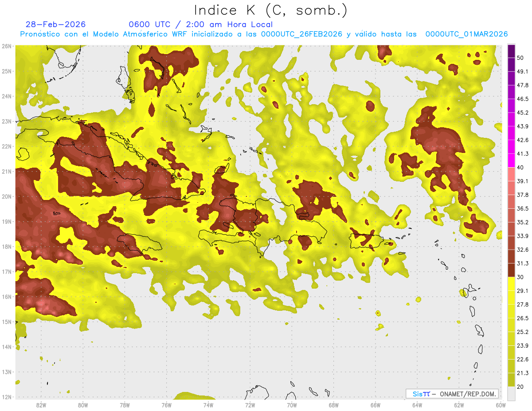Click the 78W longitude label
The image size is (532, 411).
click(x=125, y=405)
